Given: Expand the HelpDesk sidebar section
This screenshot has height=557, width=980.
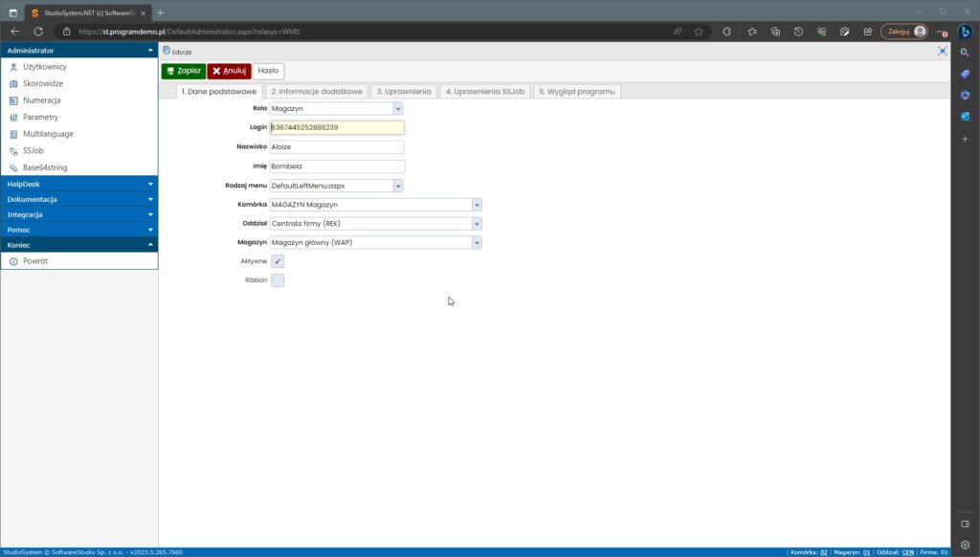Looking at the screenshot, I should coord(78,184).
